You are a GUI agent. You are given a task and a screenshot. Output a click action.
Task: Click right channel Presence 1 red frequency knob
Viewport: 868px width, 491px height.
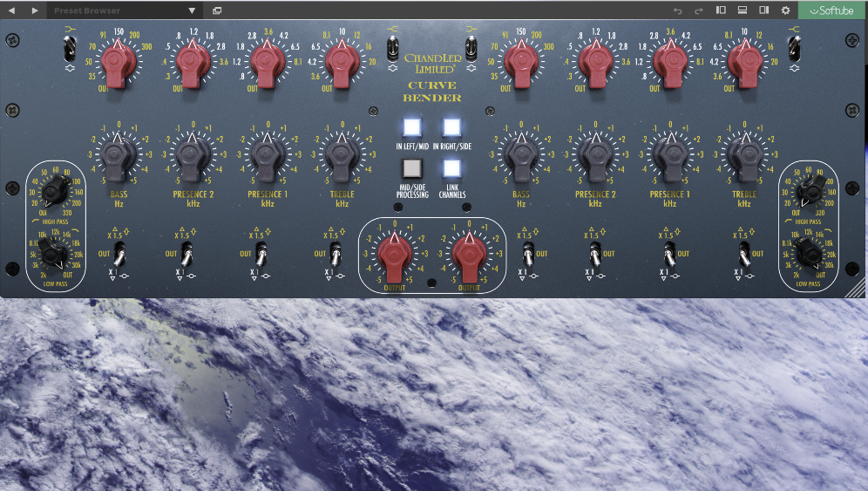tap(670, 62)
